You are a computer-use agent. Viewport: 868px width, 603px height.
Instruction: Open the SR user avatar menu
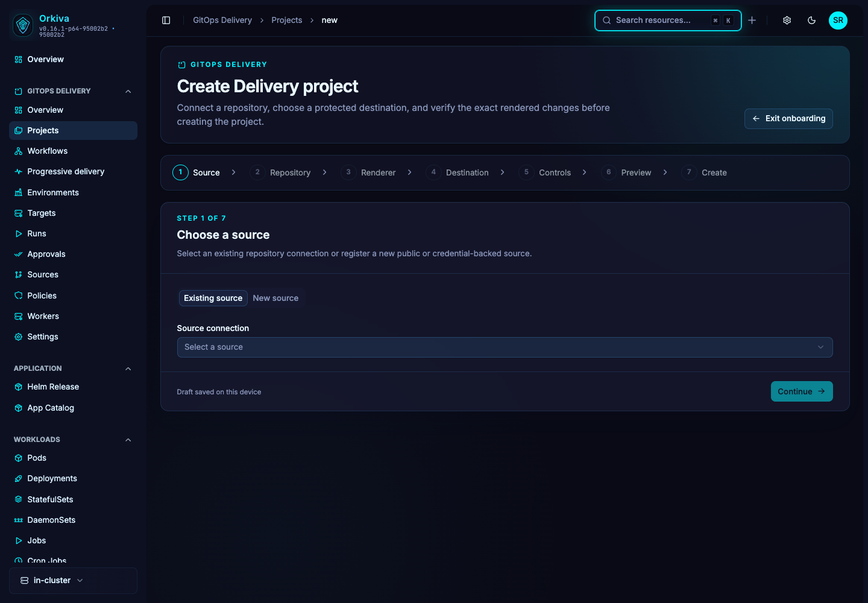(x=838, y=21)
